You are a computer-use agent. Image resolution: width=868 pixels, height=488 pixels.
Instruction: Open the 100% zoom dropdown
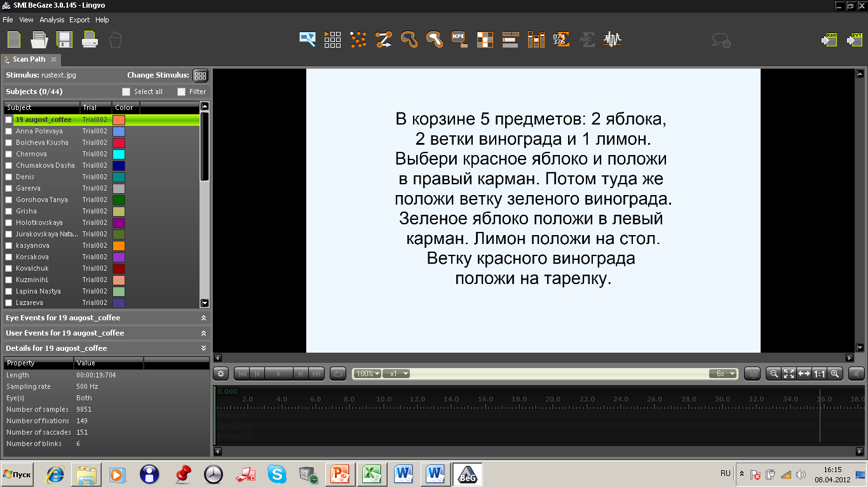point(367,374)
